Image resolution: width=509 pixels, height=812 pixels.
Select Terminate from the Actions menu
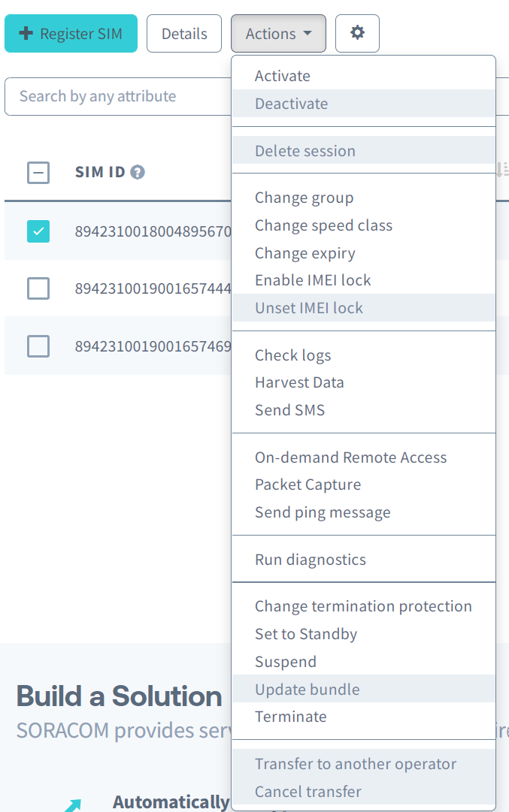290,717
